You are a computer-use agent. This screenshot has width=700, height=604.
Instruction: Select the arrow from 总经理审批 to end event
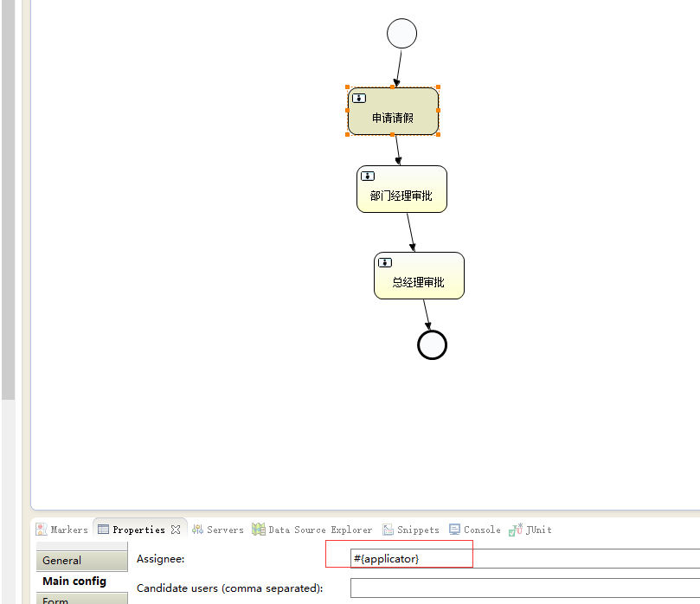click(427, 315)
